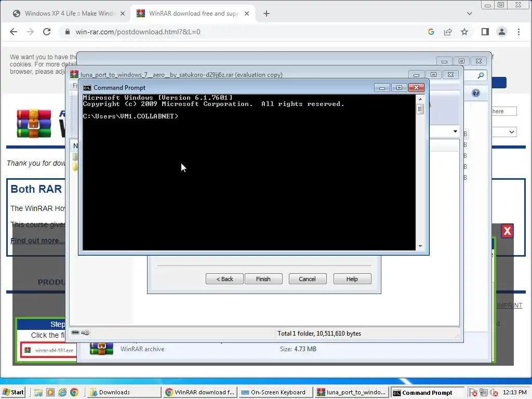Open the IMPRINT link on the web page

click(x=509, y=305)
